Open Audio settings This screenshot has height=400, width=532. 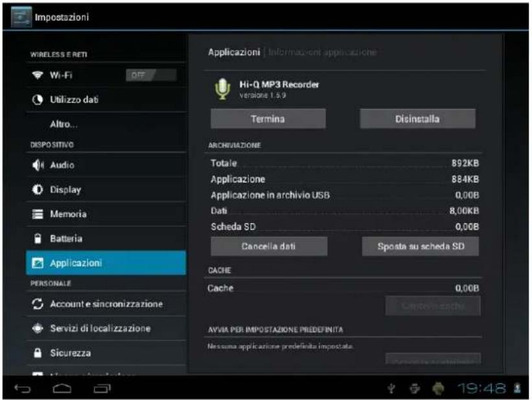coord(106,165)
